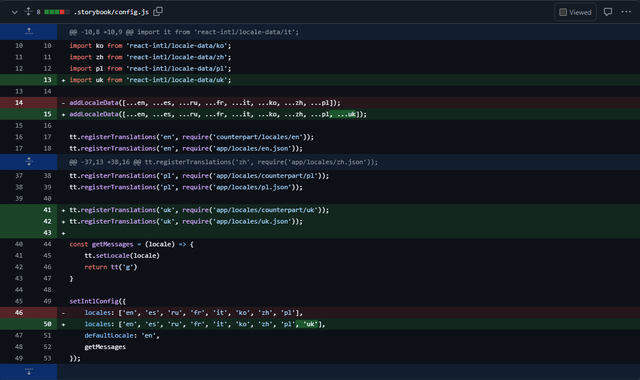
Task: Click the second hunk header @@ -37,13 +38,16
Action: click(223, 162)
